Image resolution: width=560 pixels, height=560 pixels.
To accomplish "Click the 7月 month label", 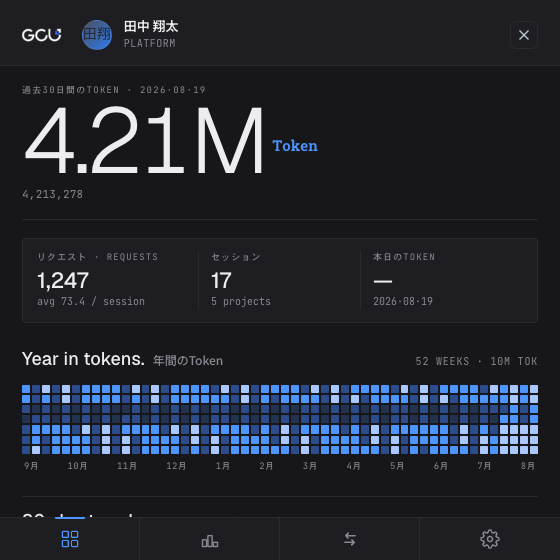I will [484, 466].
